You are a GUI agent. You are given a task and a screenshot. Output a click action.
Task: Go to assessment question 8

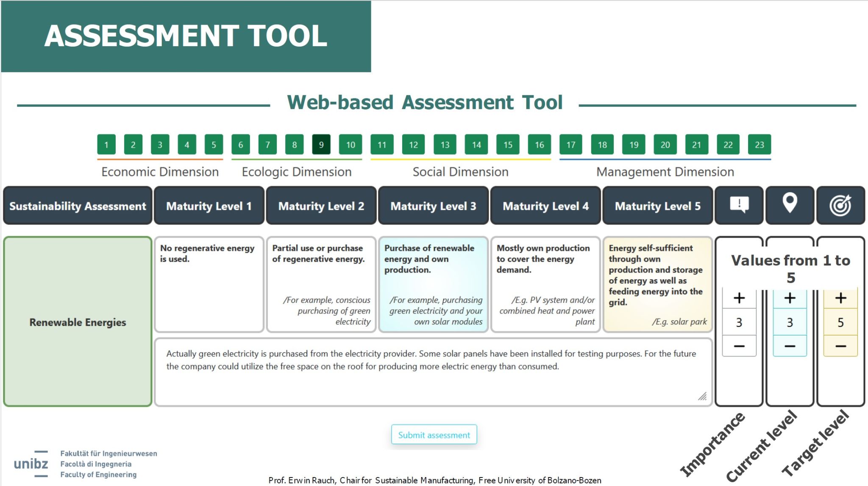tap(295, 145)
